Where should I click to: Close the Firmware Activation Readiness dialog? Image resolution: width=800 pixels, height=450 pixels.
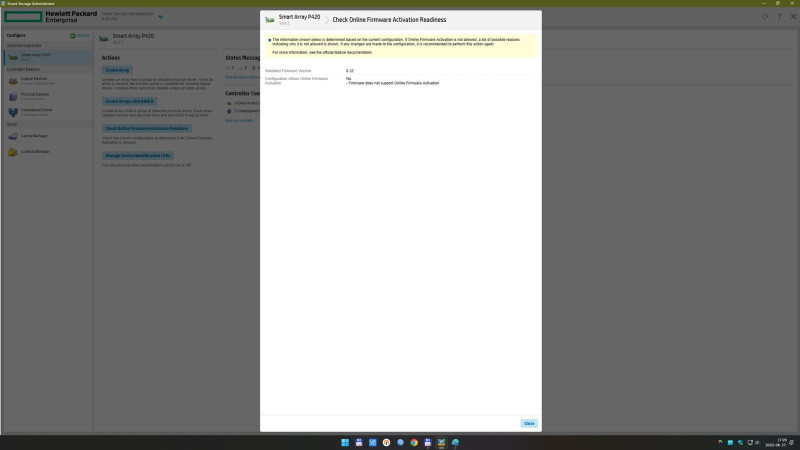[529, 423]
